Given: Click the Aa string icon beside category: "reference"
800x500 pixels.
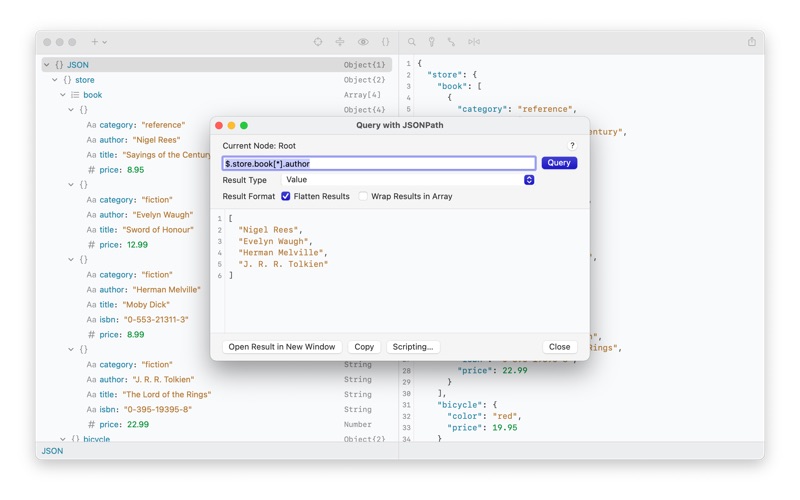Looking at the screenshot, I should click(91, 125).
